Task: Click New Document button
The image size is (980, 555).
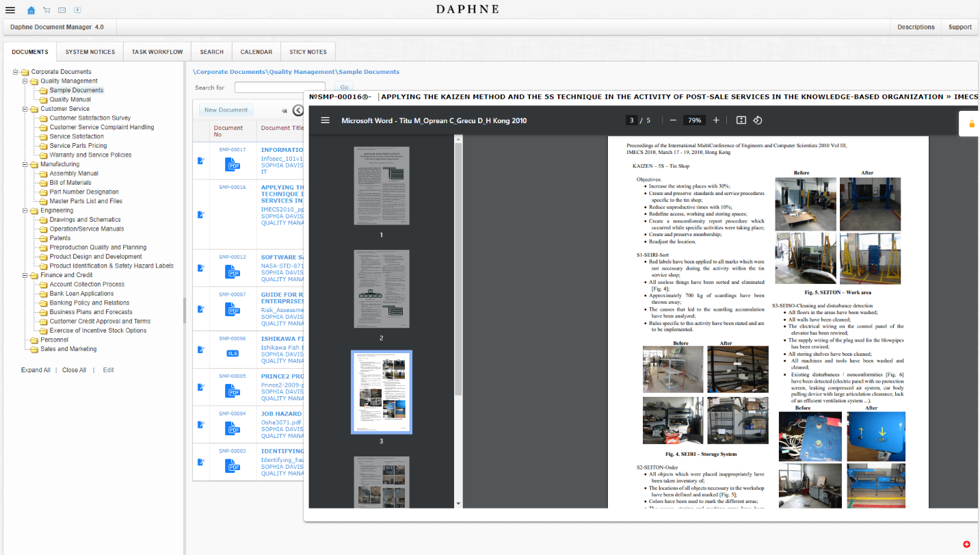Action: (x=226, y=110)
